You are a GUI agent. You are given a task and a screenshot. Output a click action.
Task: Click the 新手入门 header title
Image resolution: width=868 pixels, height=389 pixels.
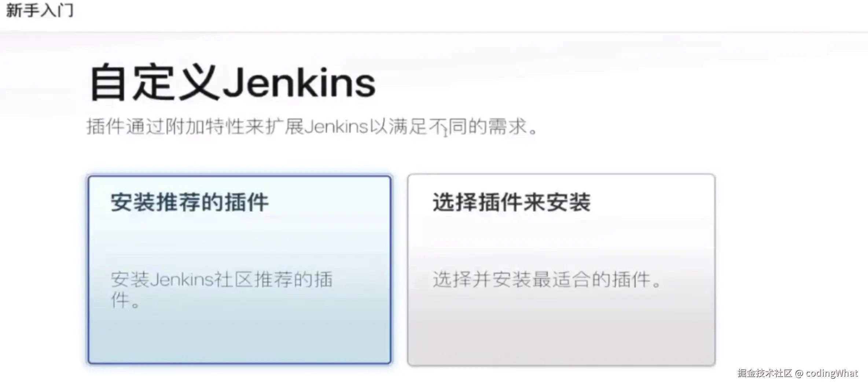click(x=40, y=10)
